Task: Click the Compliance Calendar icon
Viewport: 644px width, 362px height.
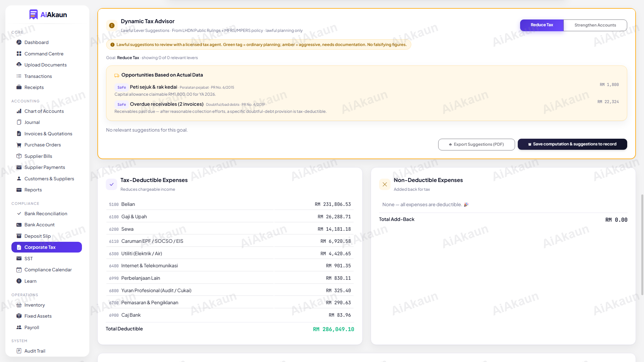Action: pyautogui.click(x=19, y=270)
